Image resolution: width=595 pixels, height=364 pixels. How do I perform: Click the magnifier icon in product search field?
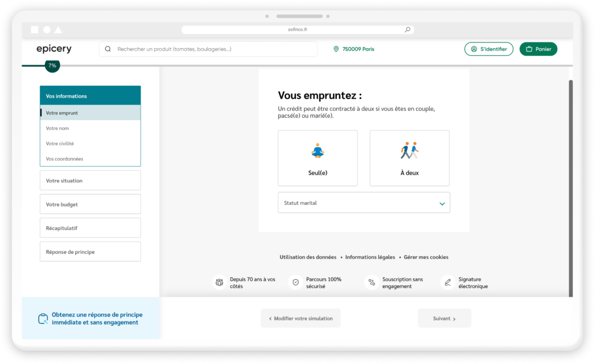(108, 49)
